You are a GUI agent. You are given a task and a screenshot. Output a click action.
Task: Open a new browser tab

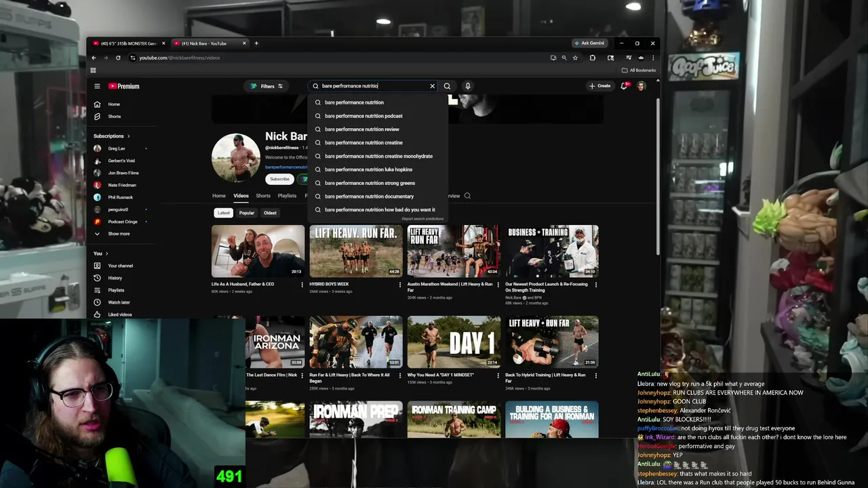point(256,43)
